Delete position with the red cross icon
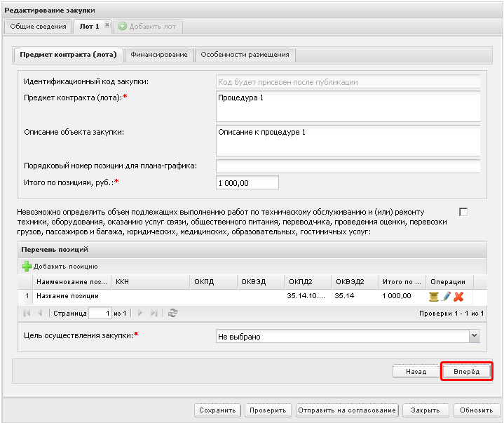504x423 pixels. point(458,296)
